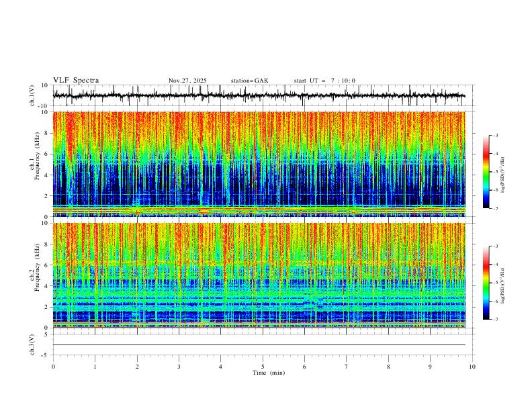Click time axis tick label "3"
Screen dimensions: 532x411
click(179, 367)
